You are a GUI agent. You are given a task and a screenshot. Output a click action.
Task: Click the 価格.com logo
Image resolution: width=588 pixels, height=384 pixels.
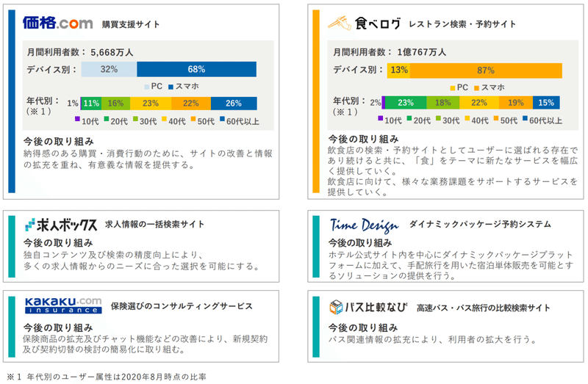(x=59, y=23)
